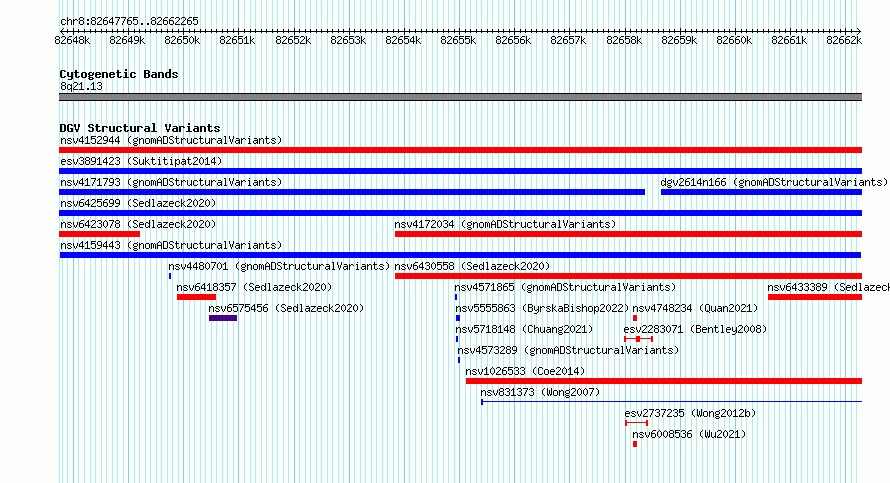The height and width of the screenshot is (483, 890).
Task: Select the nsv6423078 short red bar
Action: [99, 234]
